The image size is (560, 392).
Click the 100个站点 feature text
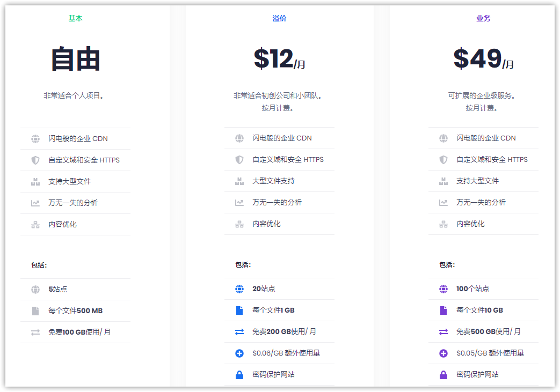pyautogui.click(x=472, y=289)
